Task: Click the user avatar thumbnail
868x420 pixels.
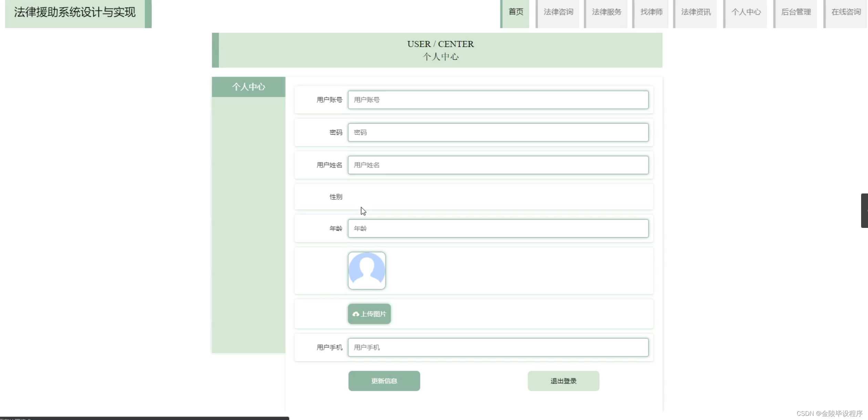Action: pos(367,271)
